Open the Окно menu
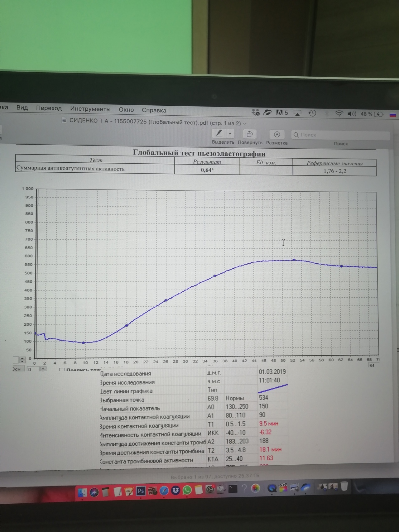The width and height of the screenshot is (399, 532). tap(126, 110)
